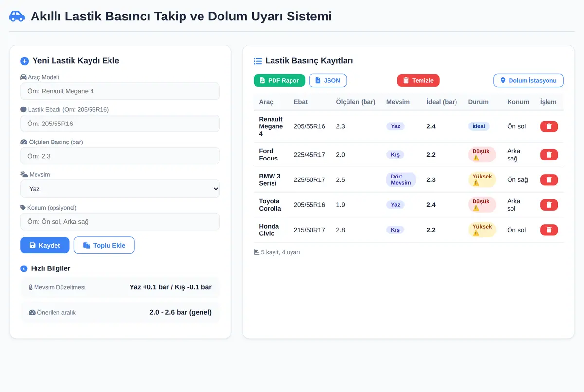Screen dimensions: 584x392
Task: Click the circle icon beside Lastik Ebadı label
Action: pos(23,109)
